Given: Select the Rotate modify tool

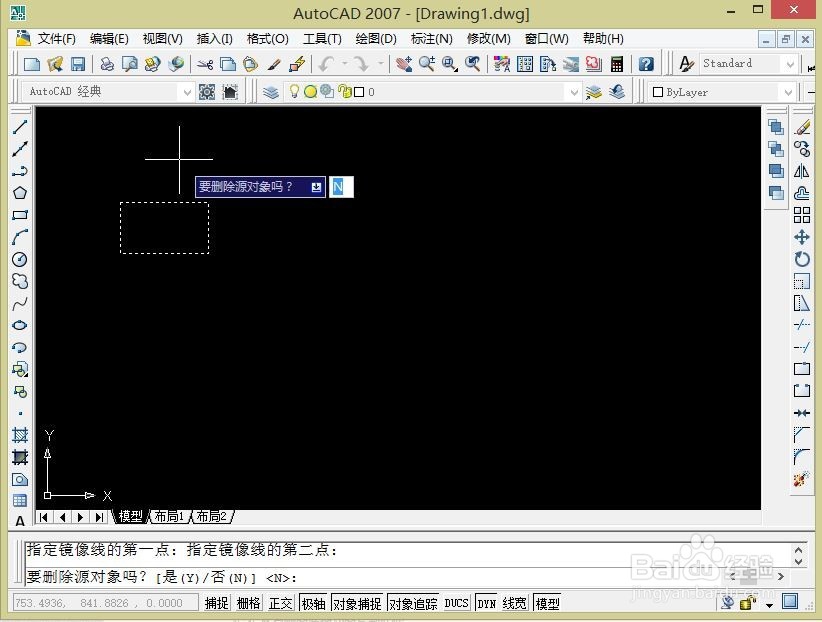Looking at the screenshot, I should (802, 259).
